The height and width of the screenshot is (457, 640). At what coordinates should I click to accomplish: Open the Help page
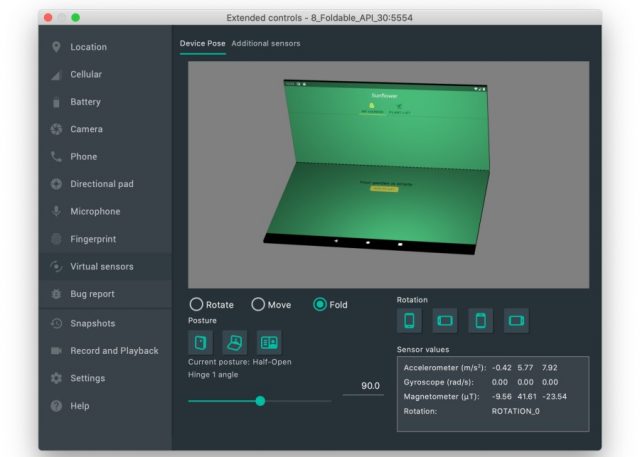[105, 406]
